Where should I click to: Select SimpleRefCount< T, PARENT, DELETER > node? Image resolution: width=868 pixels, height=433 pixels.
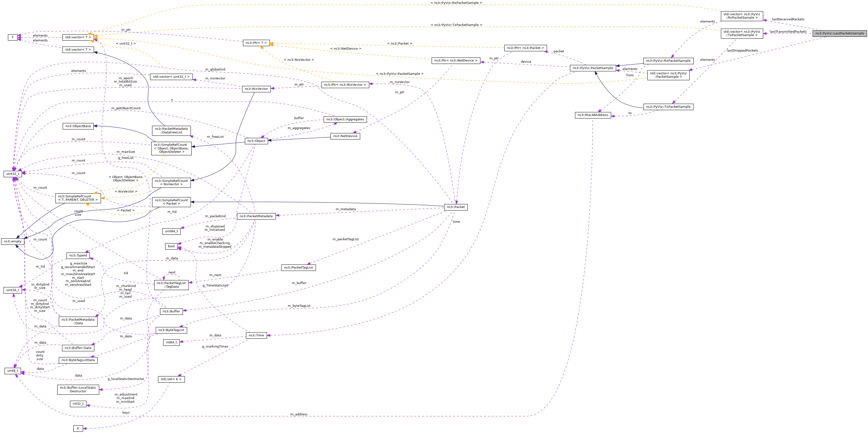click(x=78, y=198)
